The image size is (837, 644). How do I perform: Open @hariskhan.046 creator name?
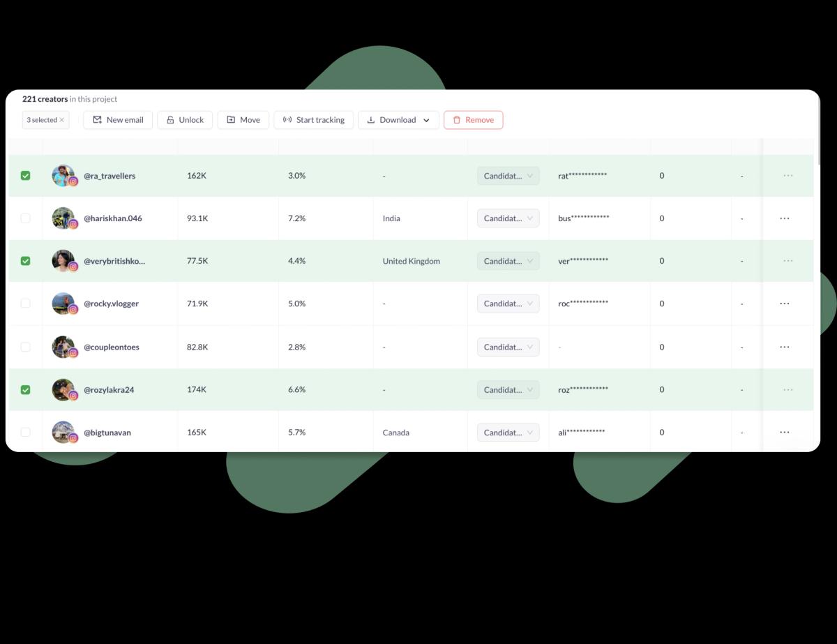113,218
